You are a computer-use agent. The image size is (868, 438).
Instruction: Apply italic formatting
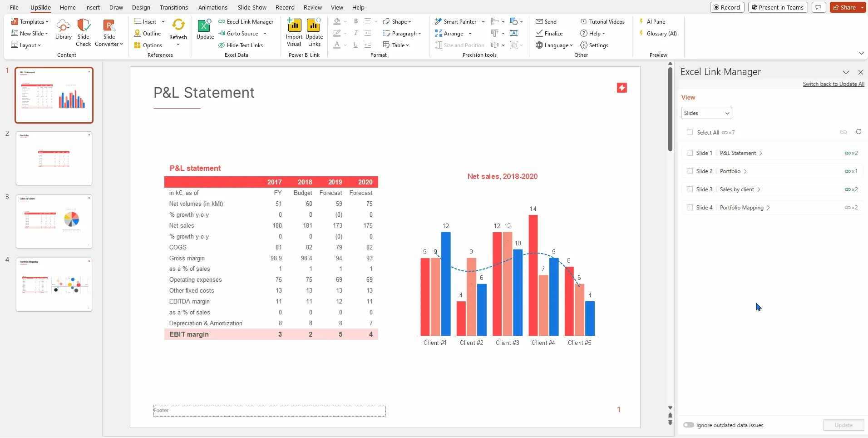[x=356, y=33]
